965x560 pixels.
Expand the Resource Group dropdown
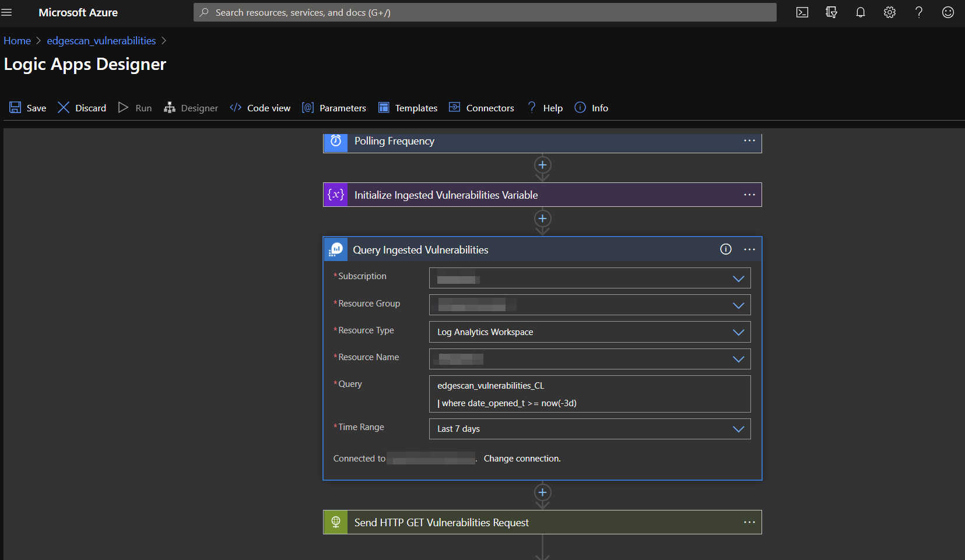point(738,305)
